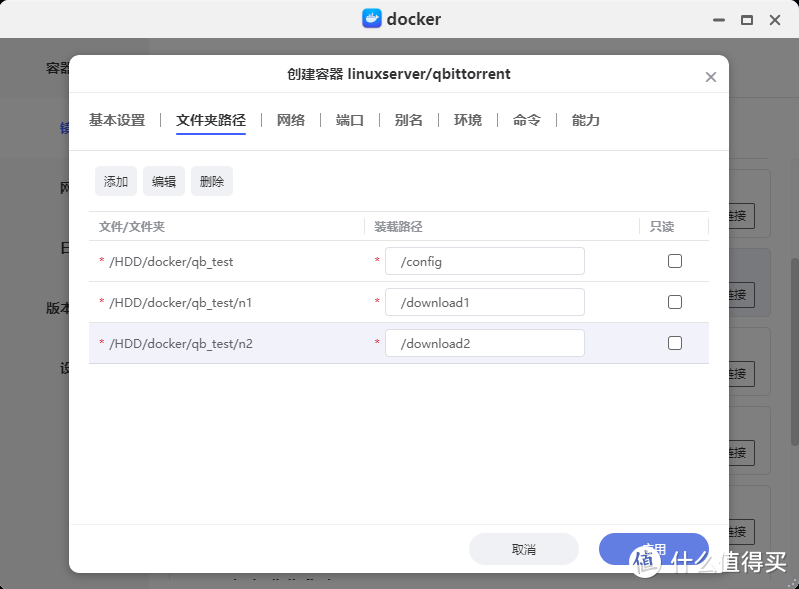
Task: Click the 删除 button
Action: point(212,181)
